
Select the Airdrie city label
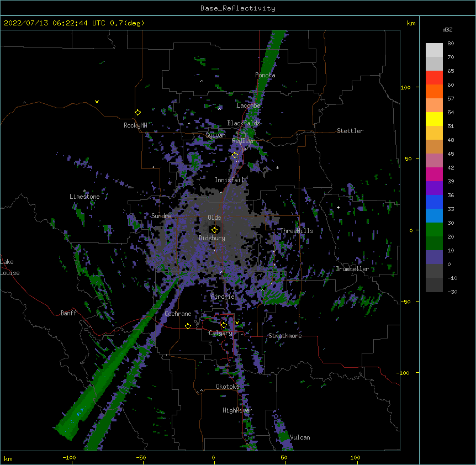[223, 297]
